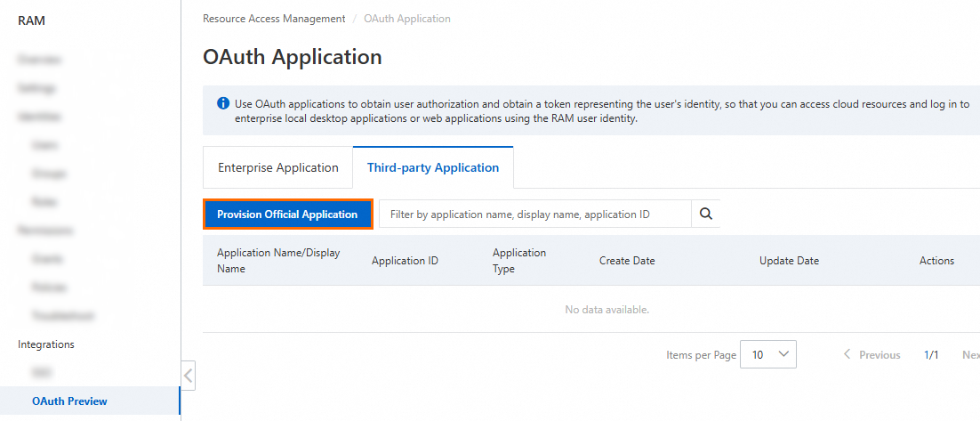Go to the Previous page
This screenshot has width=980, height=421.
872,354
